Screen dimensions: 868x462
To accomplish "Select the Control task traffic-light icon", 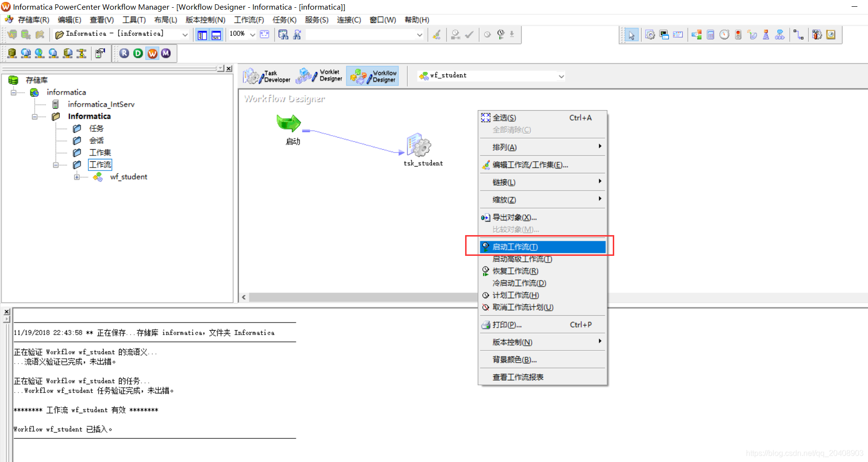I will (738, 35).
